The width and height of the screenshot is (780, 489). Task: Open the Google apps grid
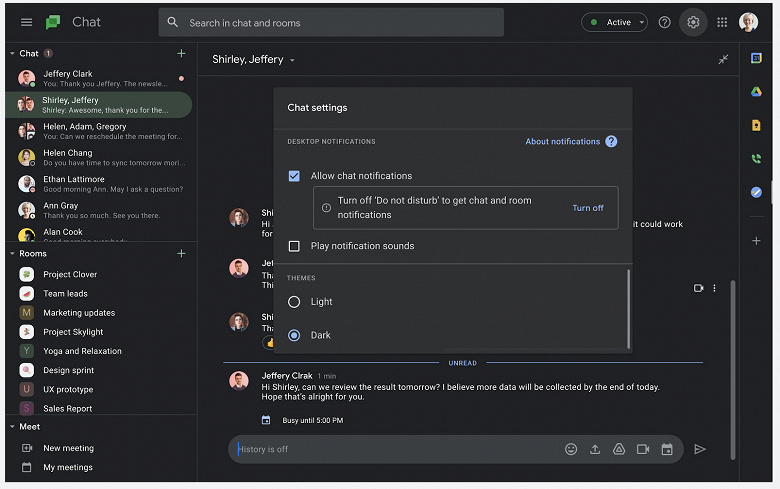click(x=722, y=22)
